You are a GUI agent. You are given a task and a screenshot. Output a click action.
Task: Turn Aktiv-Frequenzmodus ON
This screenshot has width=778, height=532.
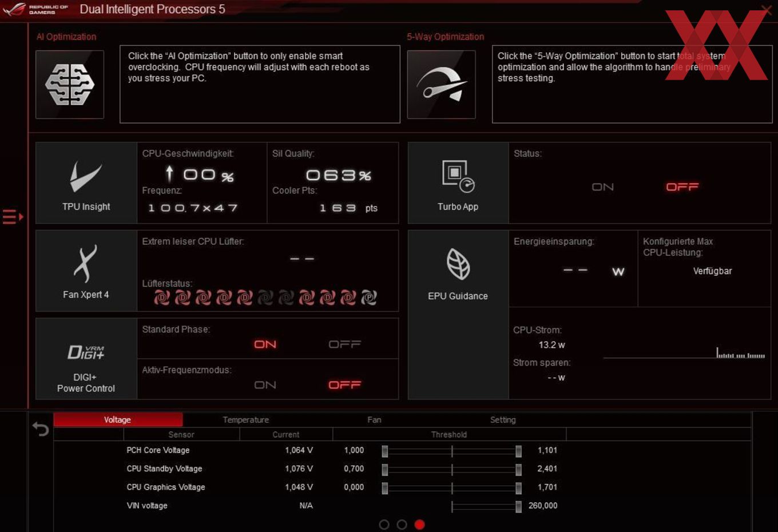tap(265, 385)
